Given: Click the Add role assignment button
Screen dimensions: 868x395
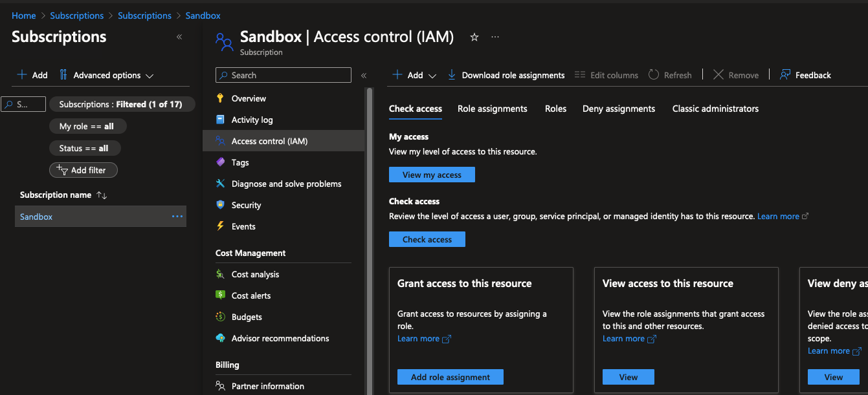Looking at the screenshot, I should point(451,377).
